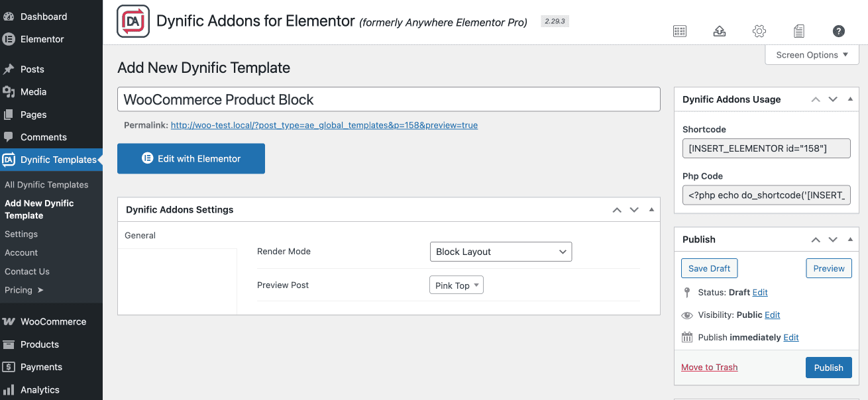Click the blue Publish button
Screen dimensions: 868x400
[829, 368]
